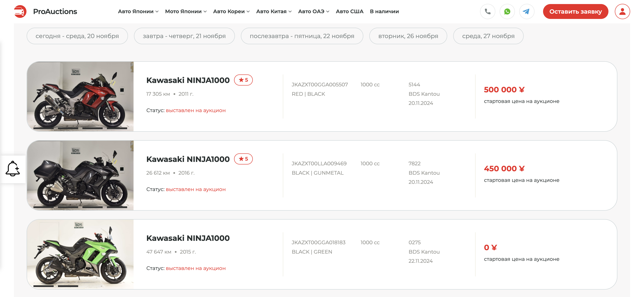
Task: Open the black gunmetal Kawasaki NINJA1000 photo
Action: tap(80, 175)
